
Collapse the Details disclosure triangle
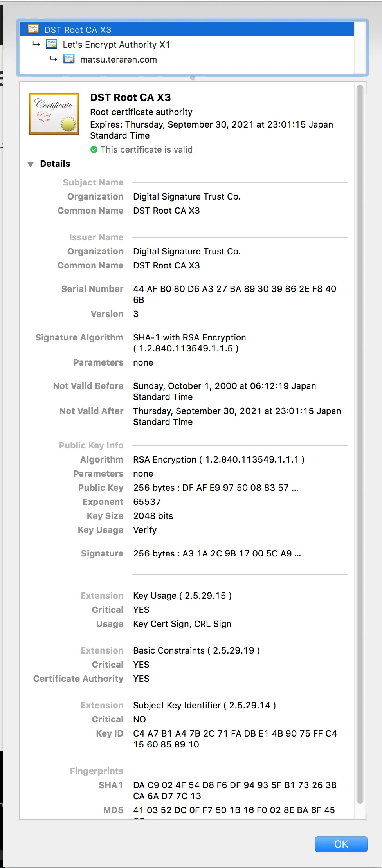pyautogui.click(x=31, y=164)
